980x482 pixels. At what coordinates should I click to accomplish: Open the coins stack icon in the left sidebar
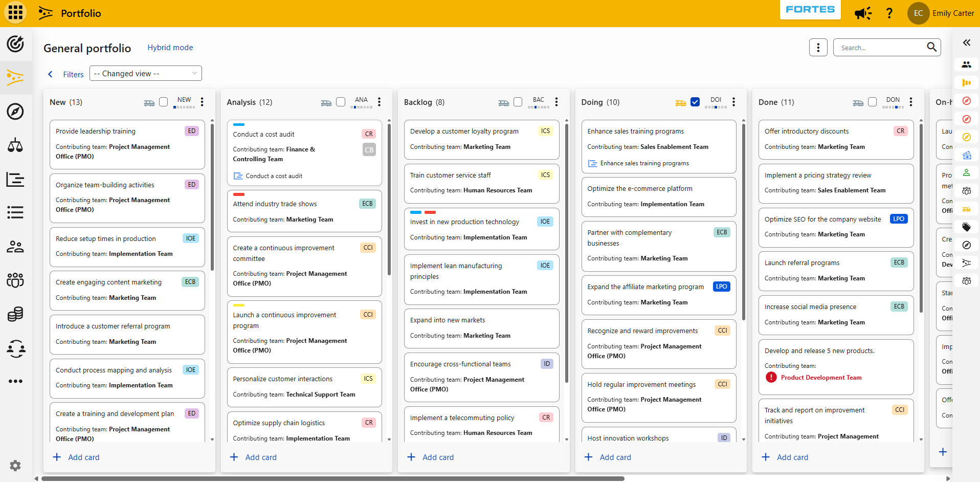15,314
